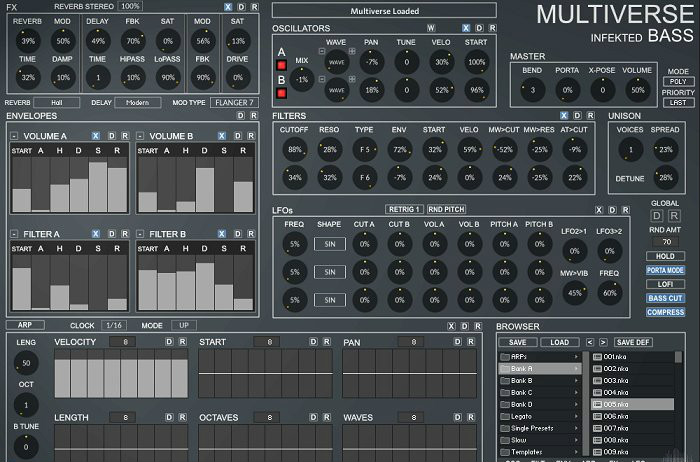Click the Reverb amount 39% knob
Viewport: 700px width, 462px height.
coord(28,41)
